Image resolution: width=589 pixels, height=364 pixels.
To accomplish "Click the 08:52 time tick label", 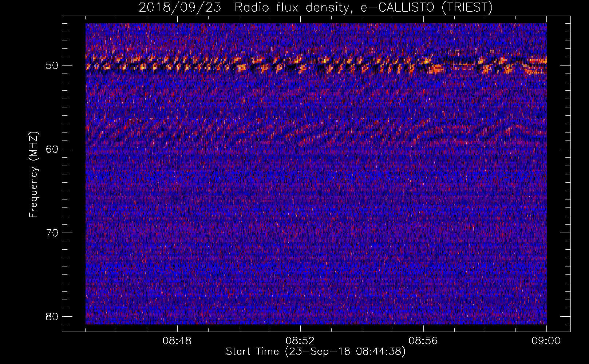I will click(x=300, y=341).
